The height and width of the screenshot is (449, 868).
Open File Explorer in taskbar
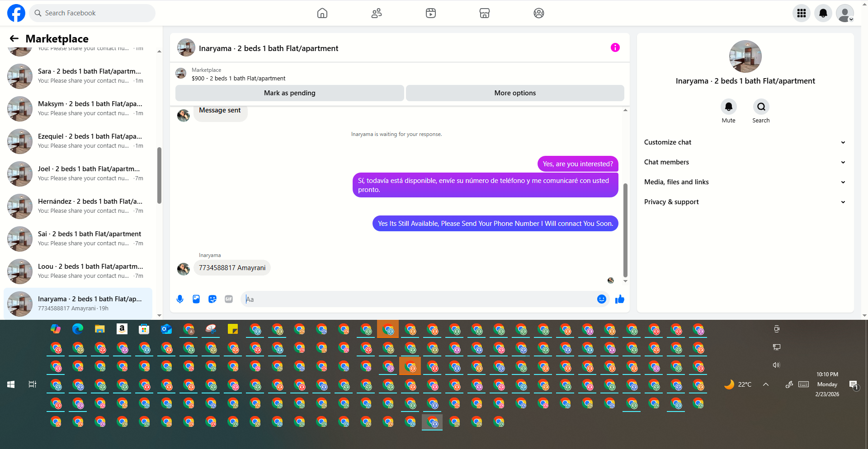point(100,329)
